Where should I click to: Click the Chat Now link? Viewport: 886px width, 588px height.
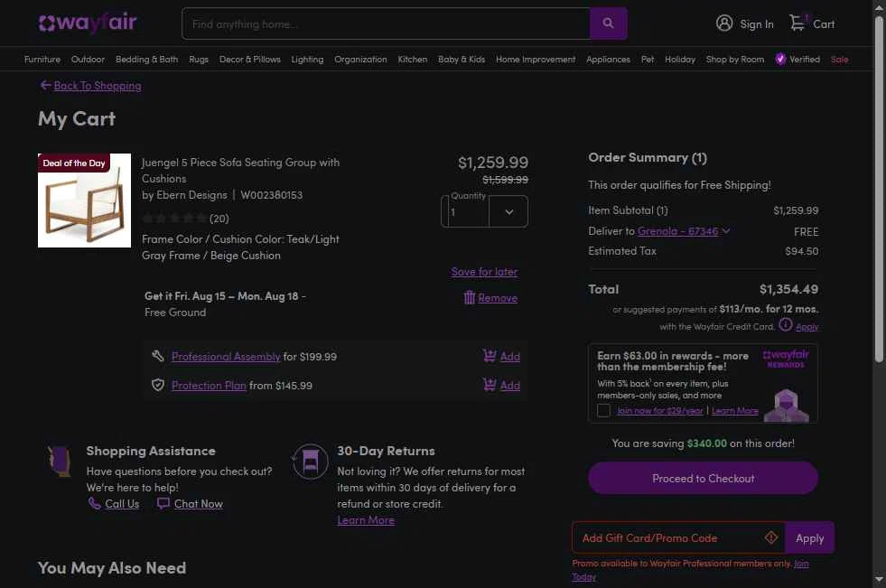coord(199,503)
